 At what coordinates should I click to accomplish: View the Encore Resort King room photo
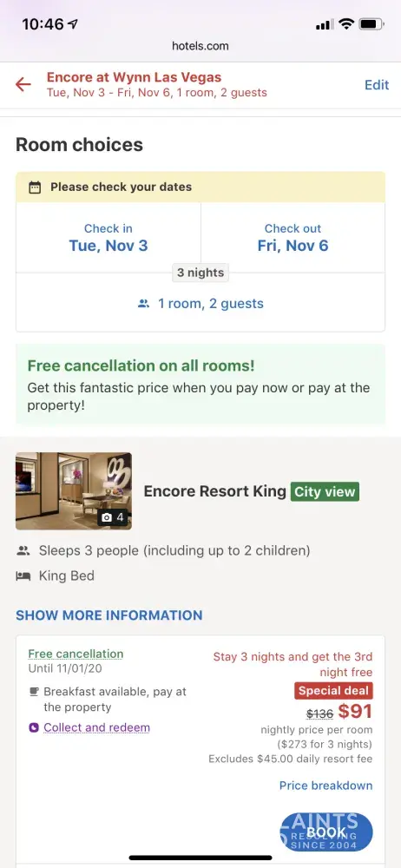point(74,491)
